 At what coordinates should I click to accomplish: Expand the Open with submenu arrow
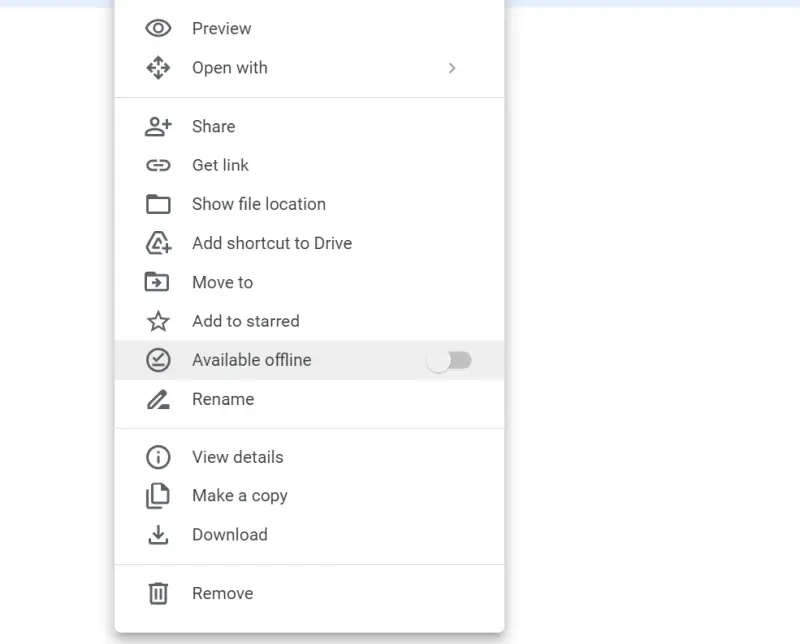point(452,68)
